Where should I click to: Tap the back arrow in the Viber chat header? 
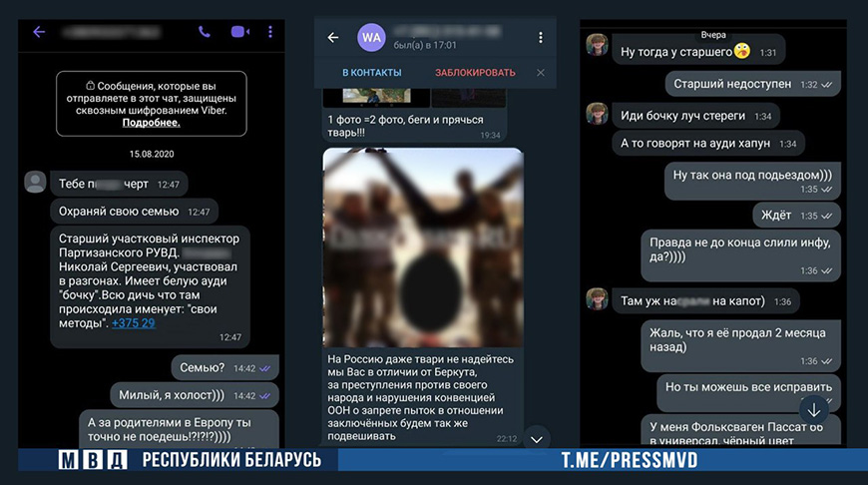point(39,32)
